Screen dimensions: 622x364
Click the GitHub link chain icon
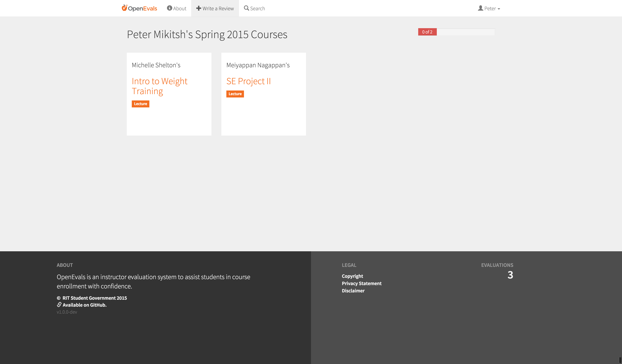[59, 304]
